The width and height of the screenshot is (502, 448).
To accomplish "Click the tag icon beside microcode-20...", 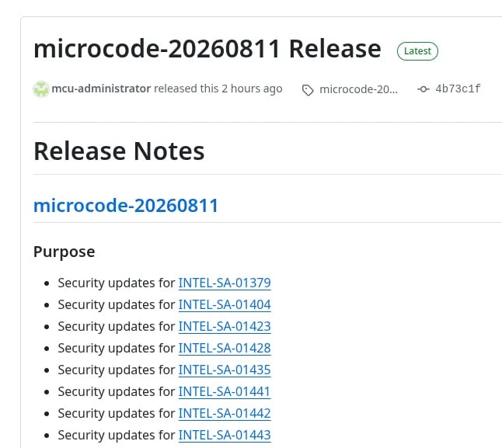I will point(308,90).
